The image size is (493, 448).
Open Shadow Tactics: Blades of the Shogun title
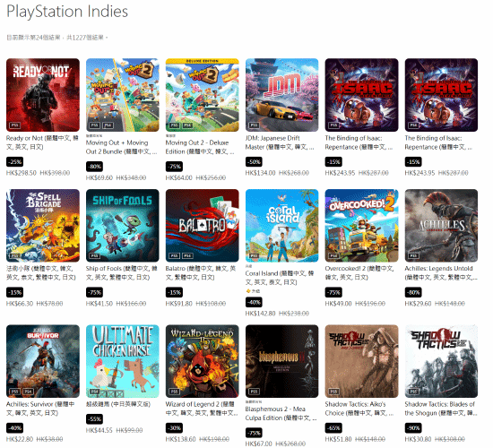441,409
